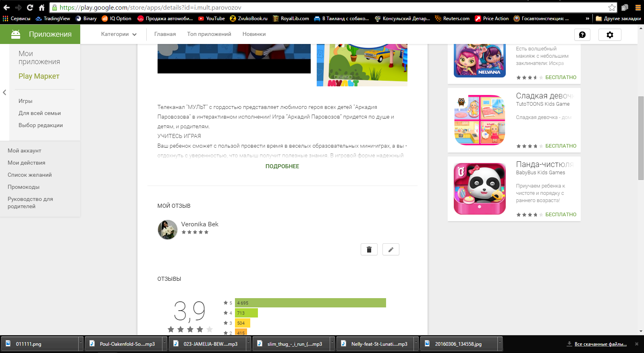This screenshot has width=644, height=353.
Task: Edit my review with the pencil icon
Action: click(x=391, y=249)
